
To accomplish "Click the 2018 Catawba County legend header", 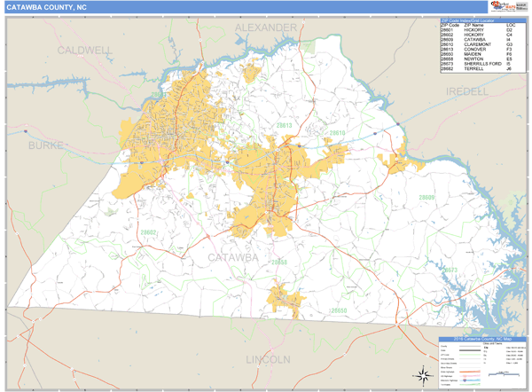I will coord(482,340).
